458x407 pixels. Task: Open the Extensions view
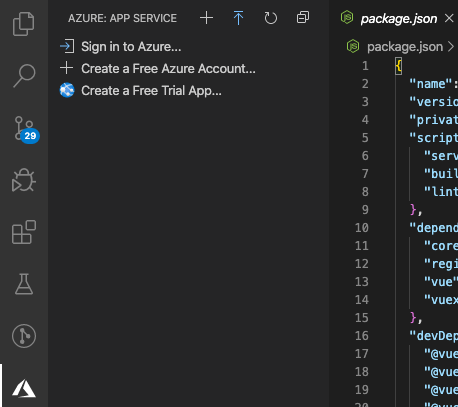coord(24,232)
